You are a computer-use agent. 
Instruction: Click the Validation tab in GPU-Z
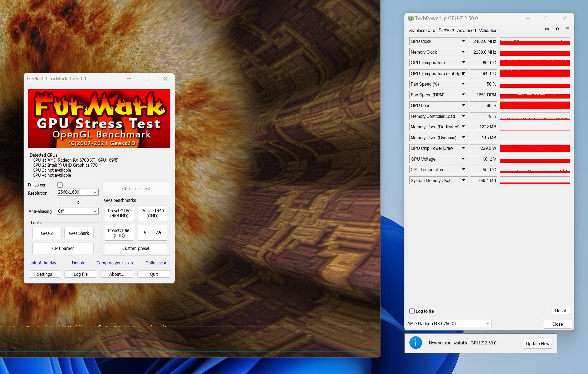[x=489, y=30]
